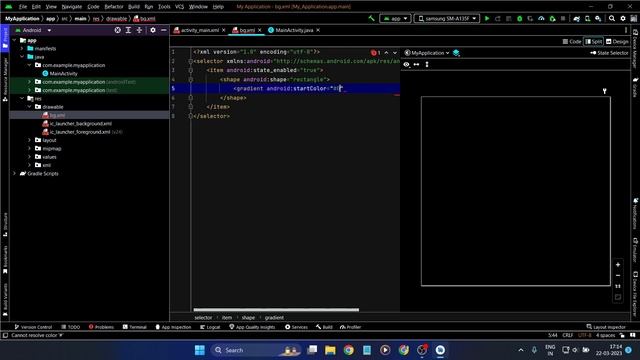Screen dimensions: 640x360
Task: Toggle the Bookmarks sidebar tab
Action: coord(5,259)
